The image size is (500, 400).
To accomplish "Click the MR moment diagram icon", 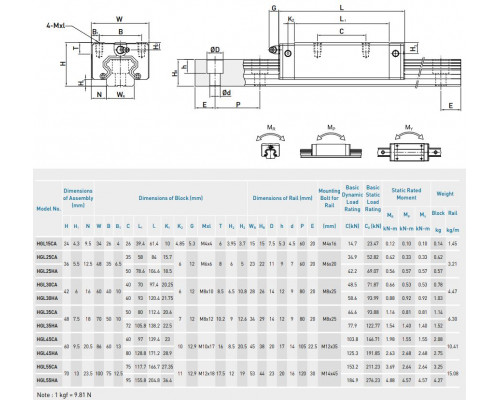I will coord(270,142).
